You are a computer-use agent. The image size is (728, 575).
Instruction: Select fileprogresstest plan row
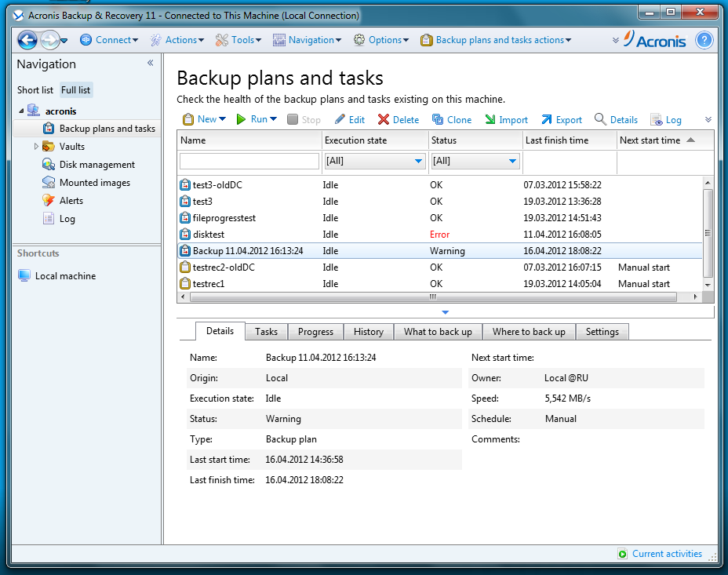439,217
